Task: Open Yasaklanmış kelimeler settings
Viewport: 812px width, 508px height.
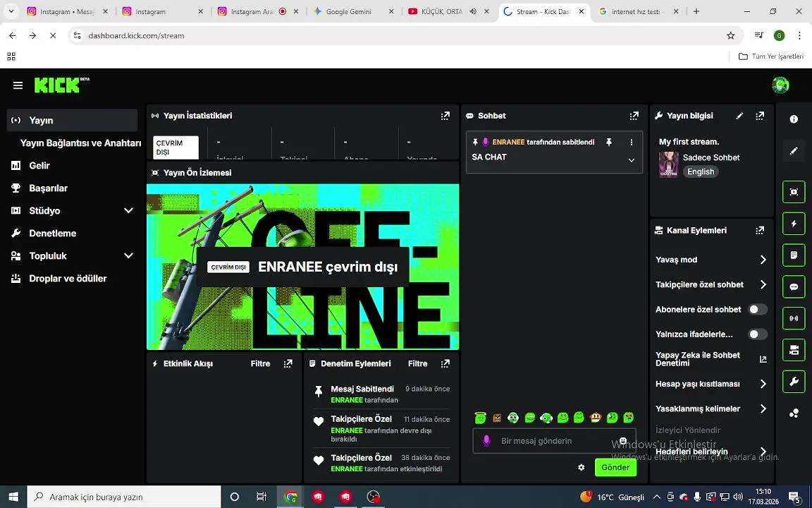Action: click(x=711, y=409)
